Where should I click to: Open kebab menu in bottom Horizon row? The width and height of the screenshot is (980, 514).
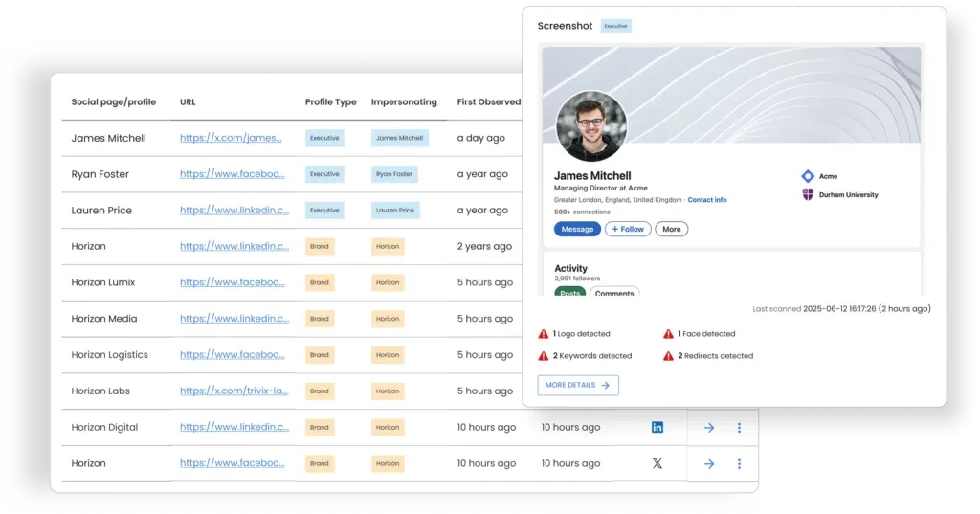739,464
